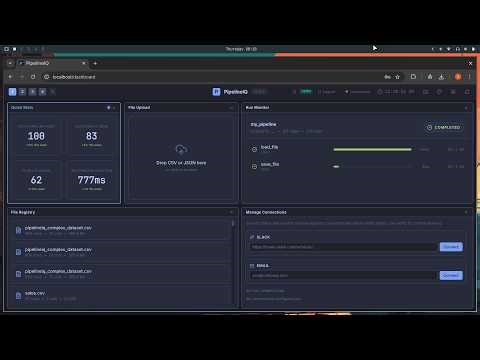Adjust the slider in the PipelineIQ header
This screenshot has width=480, height=360.
click(358, 92)
